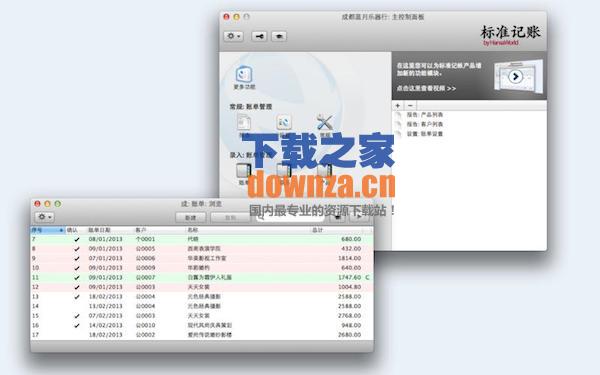This screenshot has width=600, height=375.
Task: Toggle the confirm checkmark on row 7
Action: point(77,240)
